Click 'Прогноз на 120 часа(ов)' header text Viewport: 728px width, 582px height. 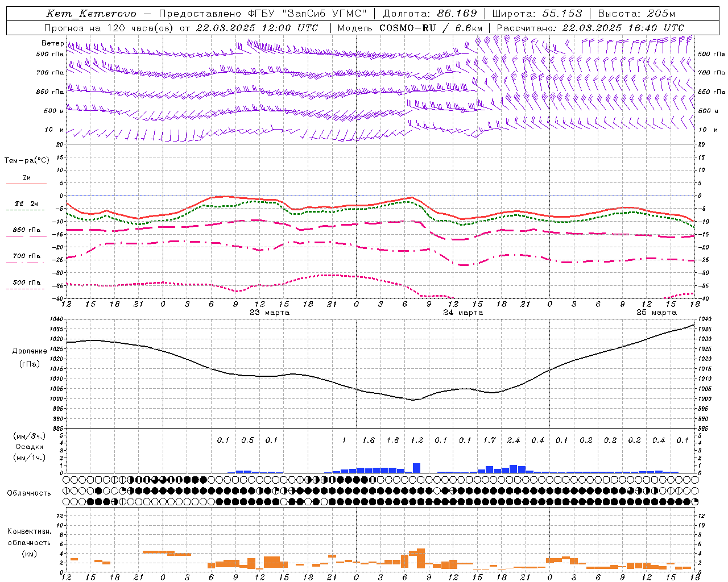[109, 28]
